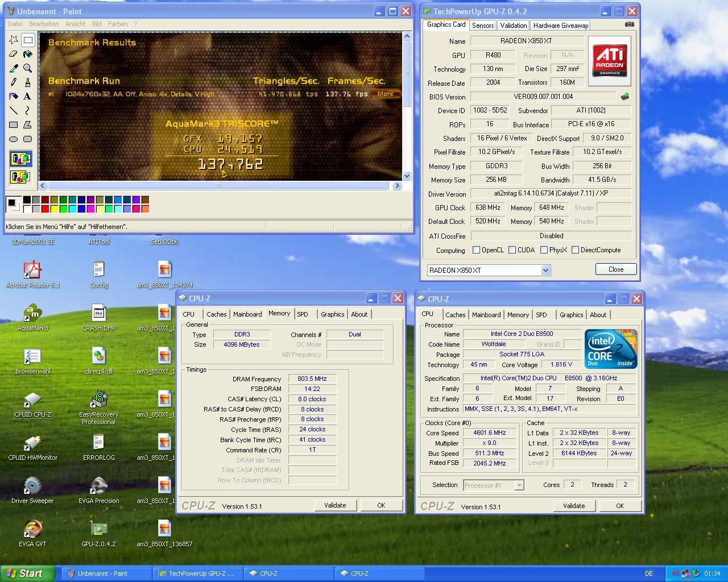Click Validate in CPU-Z memory timings window
The height and width of the screenshot is (582, 728).
335,505
